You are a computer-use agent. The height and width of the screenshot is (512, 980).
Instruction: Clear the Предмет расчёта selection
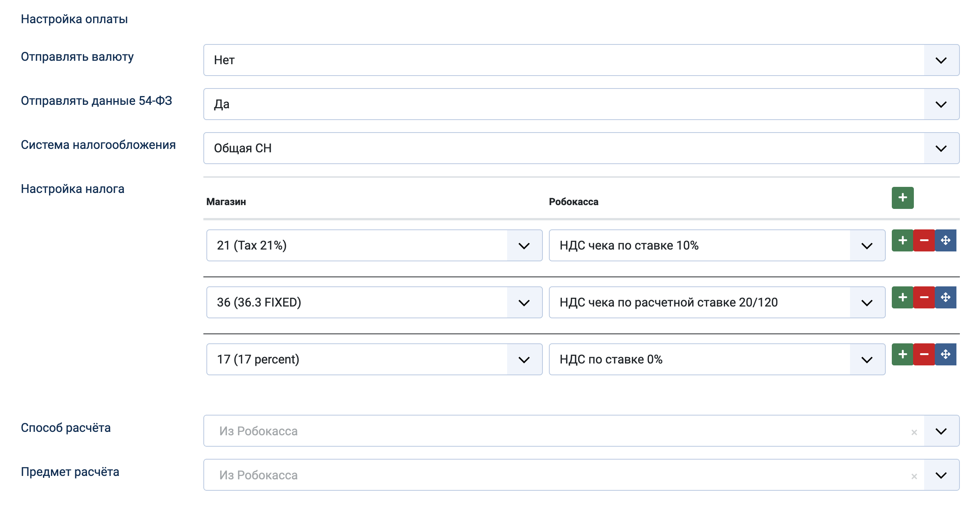[x=914, y=476]
